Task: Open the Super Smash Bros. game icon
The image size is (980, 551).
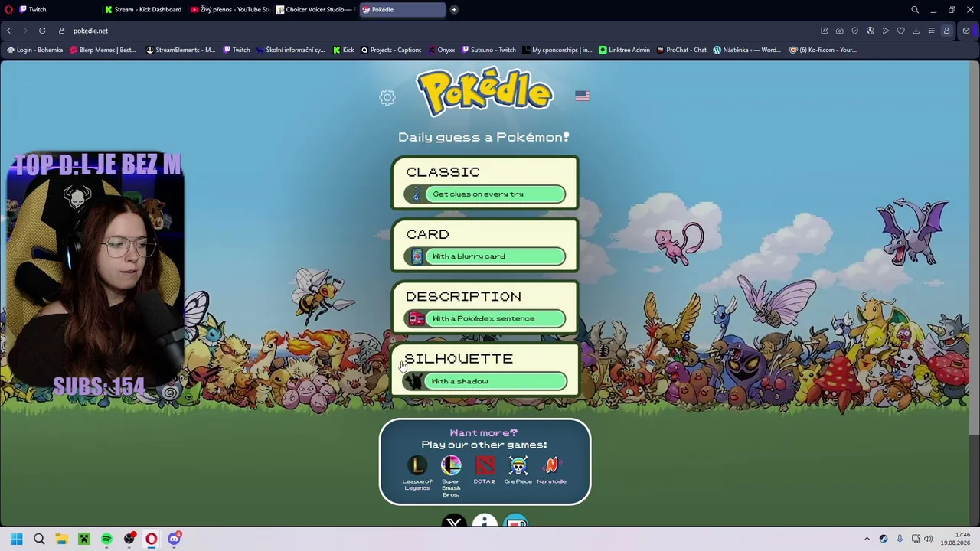Action: (451, 465)
